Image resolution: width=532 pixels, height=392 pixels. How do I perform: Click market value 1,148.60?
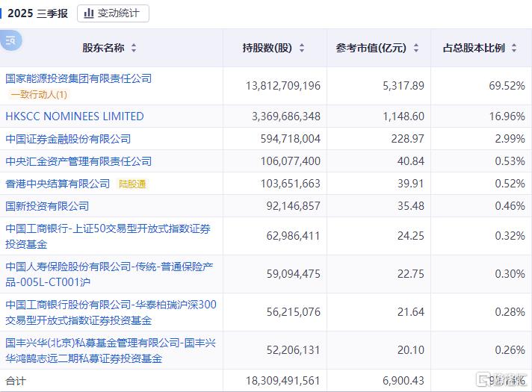403,116
